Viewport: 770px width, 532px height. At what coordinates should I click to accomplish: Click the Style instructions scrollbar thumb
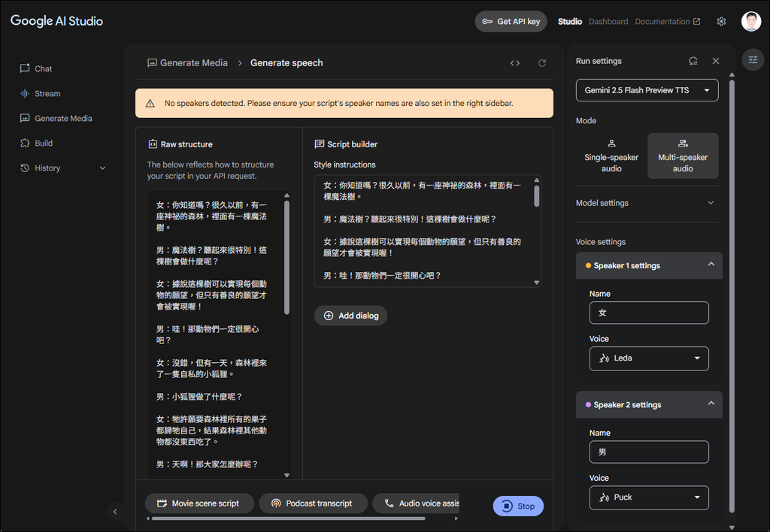537,195
